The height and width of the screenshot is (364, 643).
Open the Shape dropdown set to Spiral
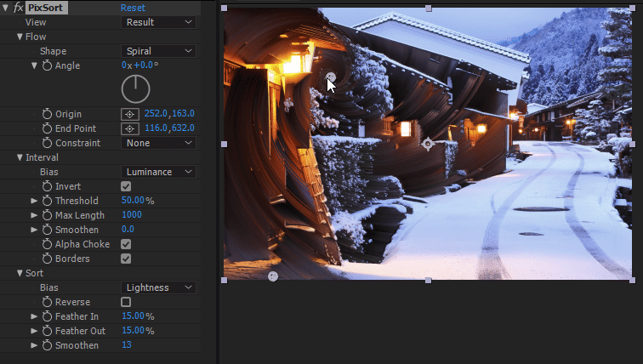(x=158, y=51)
